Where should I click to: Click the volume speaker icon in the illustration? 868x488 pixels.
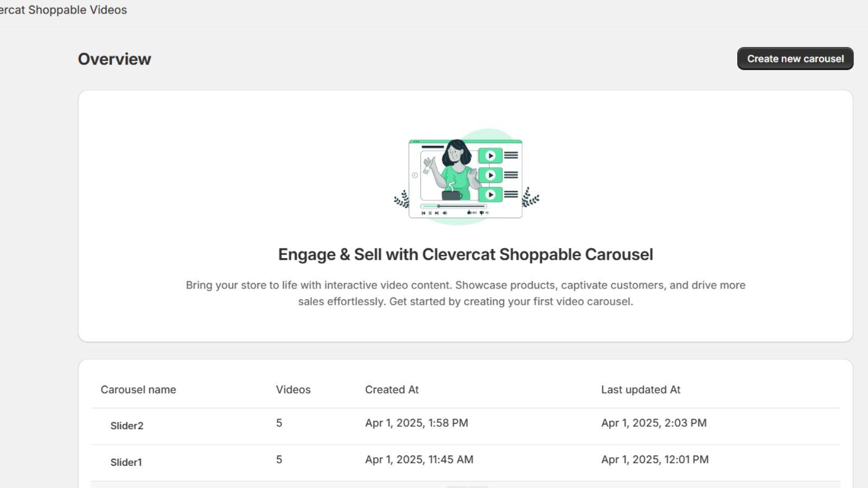coord(445,213)
